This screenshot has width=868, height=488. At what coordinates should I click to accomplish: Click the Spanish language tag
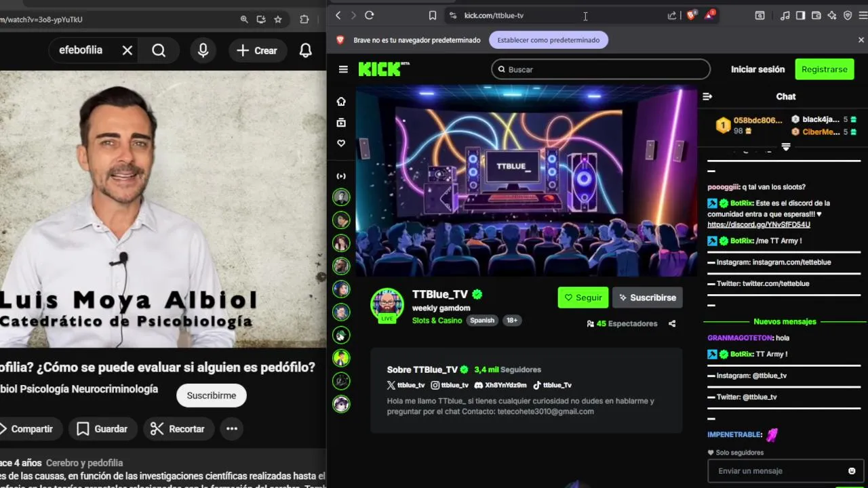pyautogui.click(x=482, y=321)
